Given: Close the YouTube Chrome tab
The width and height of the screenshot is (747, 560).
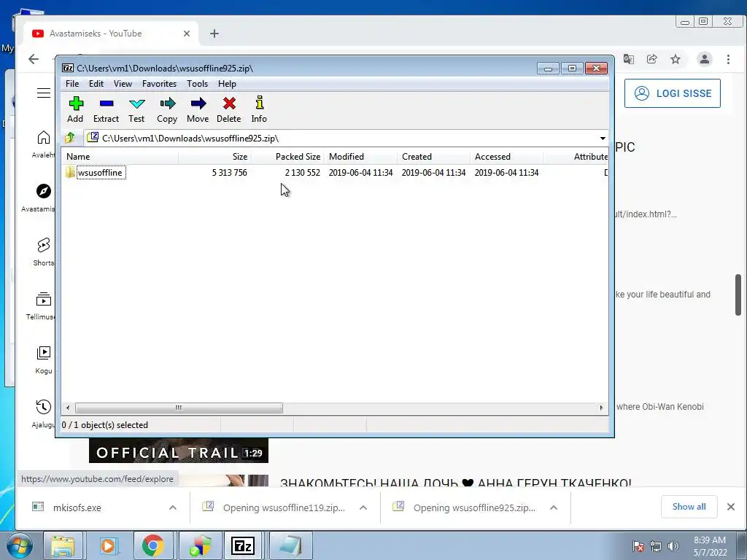Looking at the screenshot, I should tap(187, 34).
